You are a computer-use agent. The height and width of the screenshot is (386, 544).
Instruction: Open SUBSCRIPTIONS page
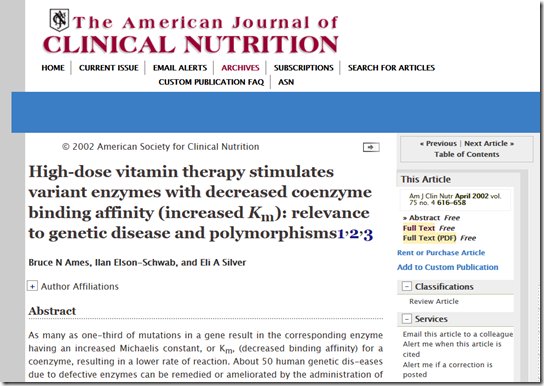304,68
